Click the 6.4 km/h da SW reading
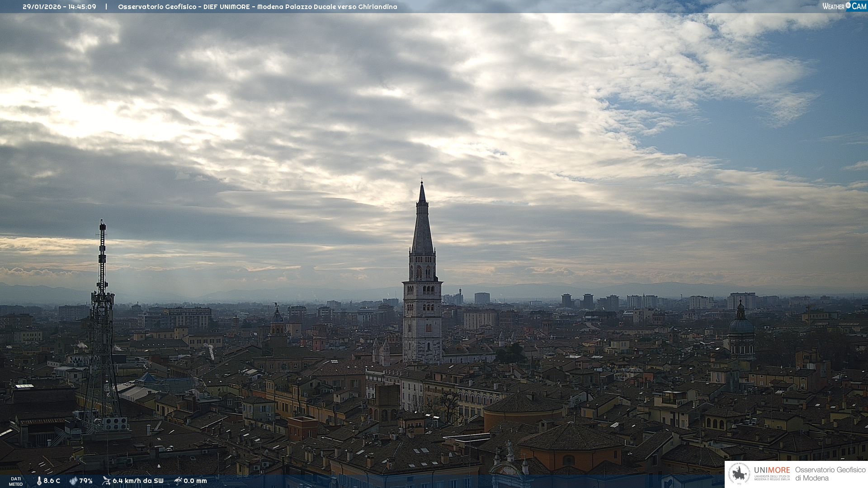The width and height of the screenshot is (868, 488). [x=138, y=481]
